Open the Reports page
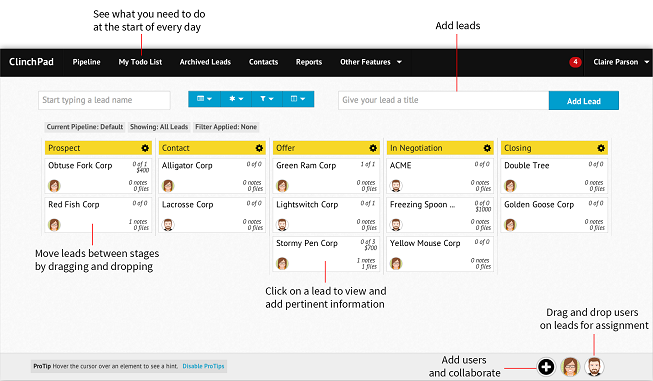 pyautogui.click(x=309, y=62)
